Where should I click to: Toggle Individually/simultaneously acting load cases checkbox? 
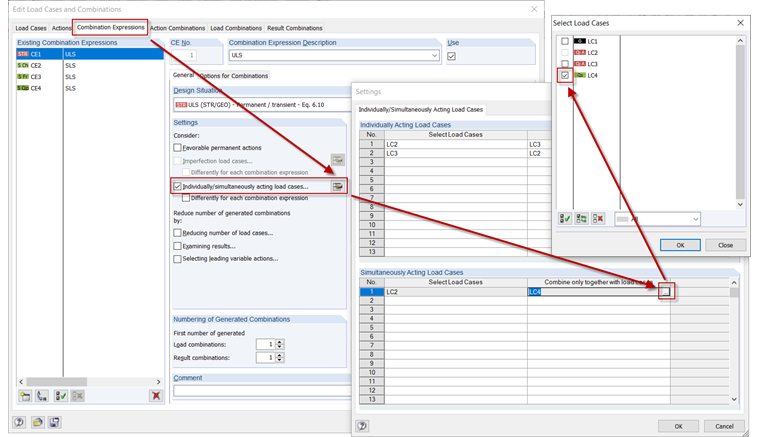pos(177,186)
